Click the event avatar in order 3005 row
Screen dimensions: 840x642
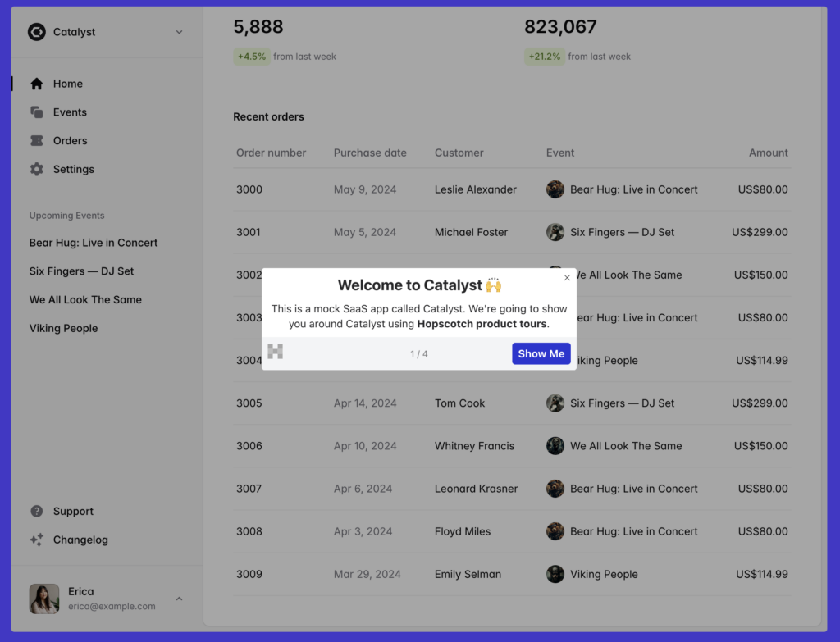point(555,403)
